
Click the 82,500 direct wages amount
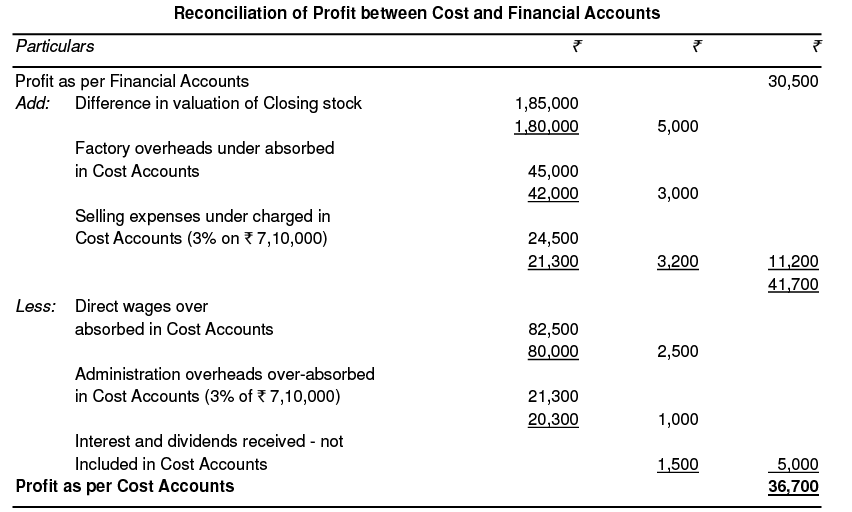click(553, 329)
